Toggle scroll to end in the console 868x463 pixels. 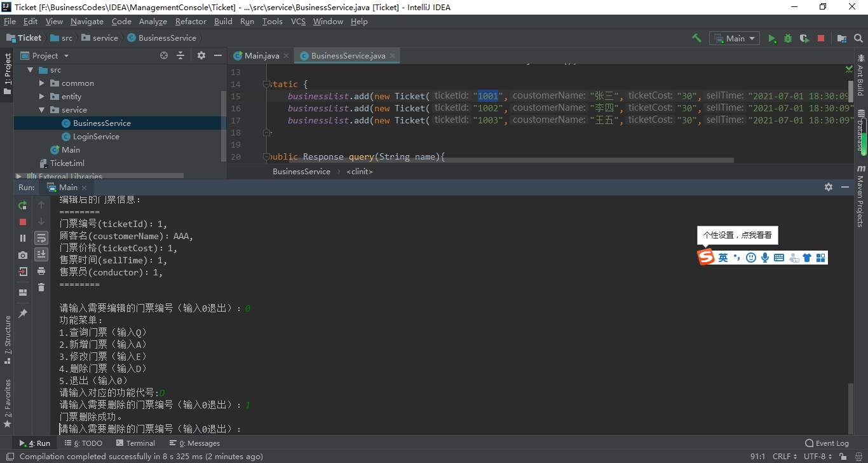click(x=41, y=254)
